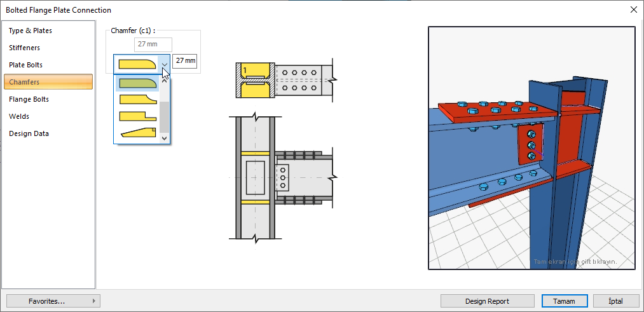Open the Design Data tab

(x=29, y=133)
